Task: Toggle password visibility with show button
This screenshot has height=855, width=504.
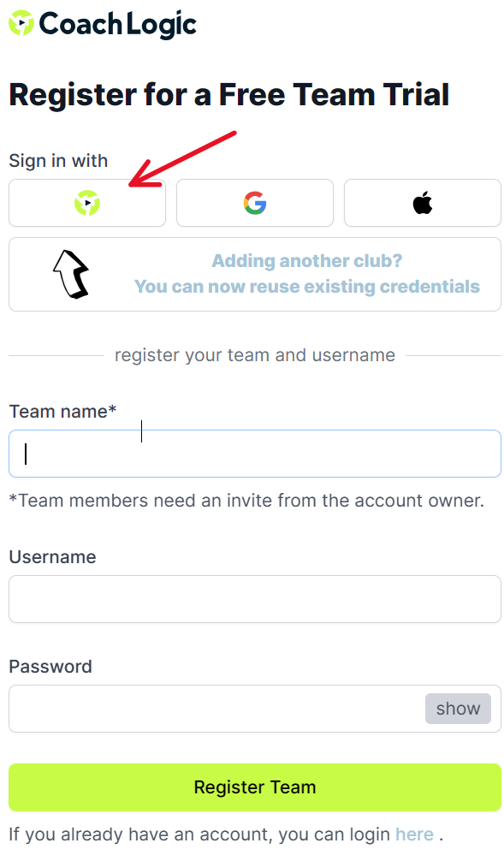Action: click(x=458, y=709)
